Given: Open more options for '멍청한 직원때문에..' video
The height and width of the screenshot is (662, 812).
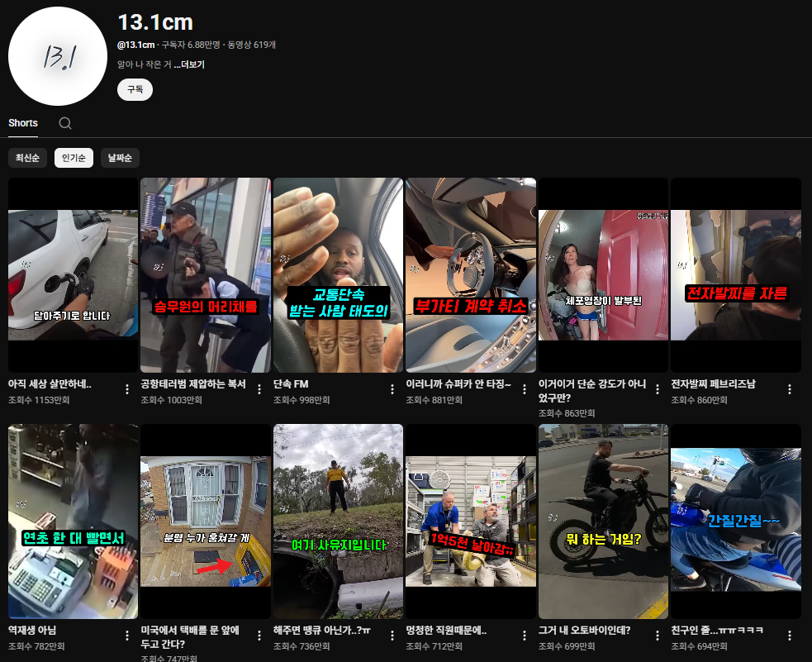Looking at the screenshot, I should 525,636.
